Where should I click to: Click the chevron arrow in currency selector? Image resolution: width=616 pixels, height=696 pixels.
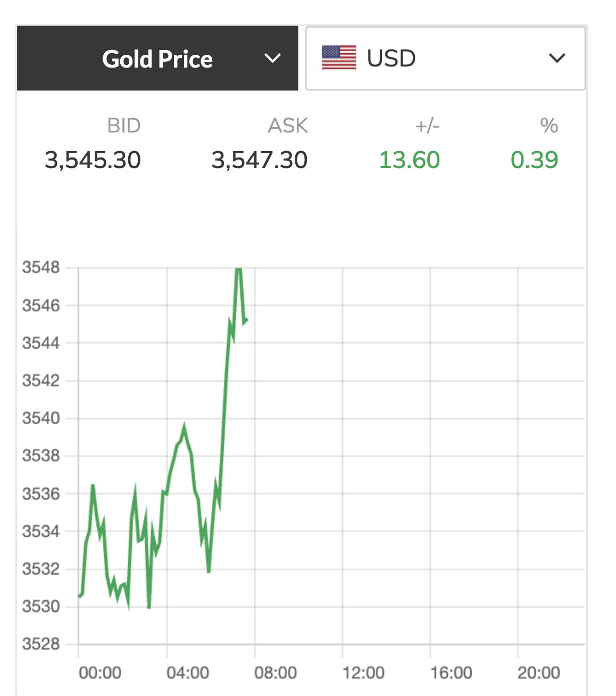pos(556,58)
